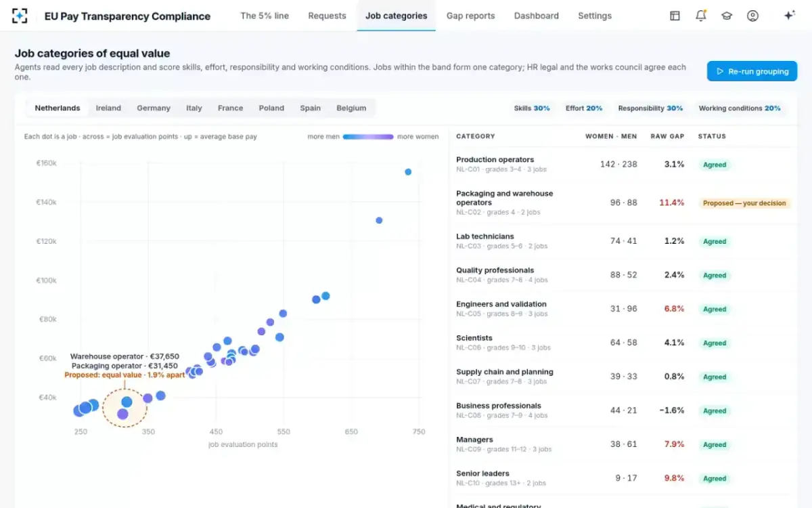Click the Effort 20% weight chip
This screenshot has width=812, height=508.
(584, 108)
